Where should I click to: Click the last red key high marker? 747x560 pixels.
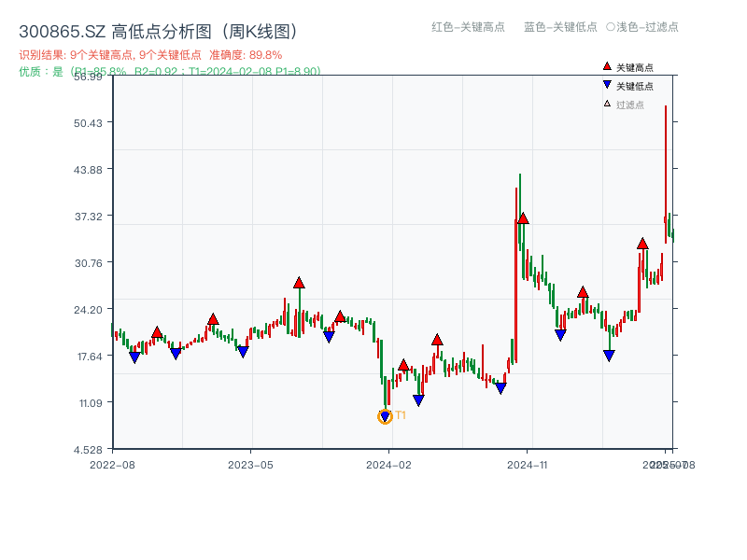click(x=642, y=243)
